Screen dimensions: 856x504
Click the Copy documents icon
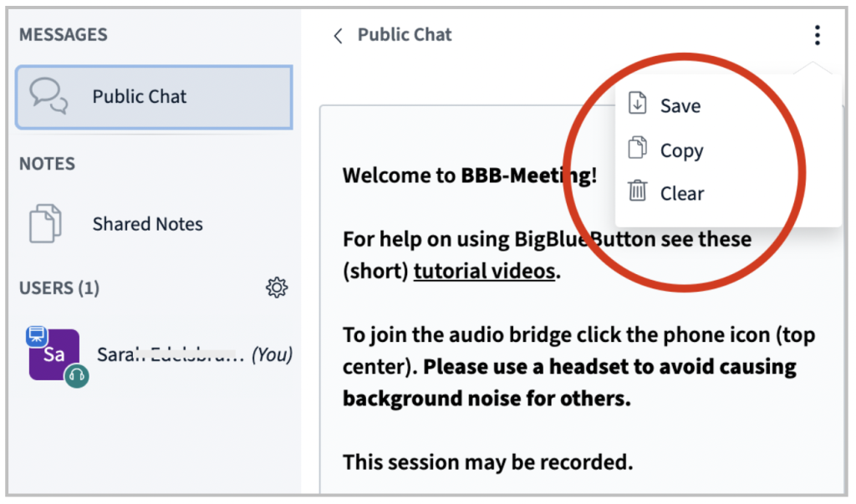637,147
